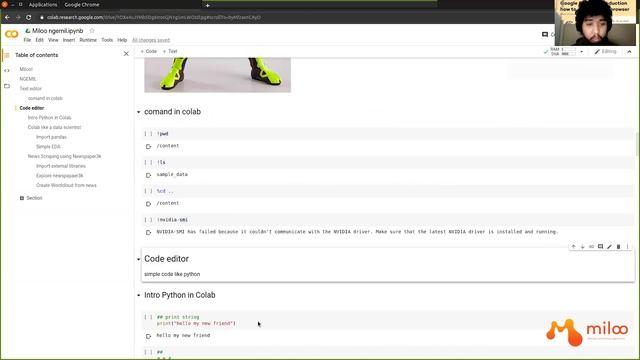Open more cell actions menu

click(x=627, y=247)
